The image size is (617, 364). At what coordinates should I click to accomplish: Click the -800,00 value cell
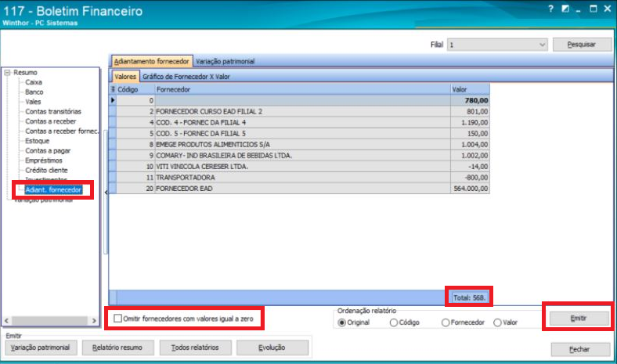[471, 178]
